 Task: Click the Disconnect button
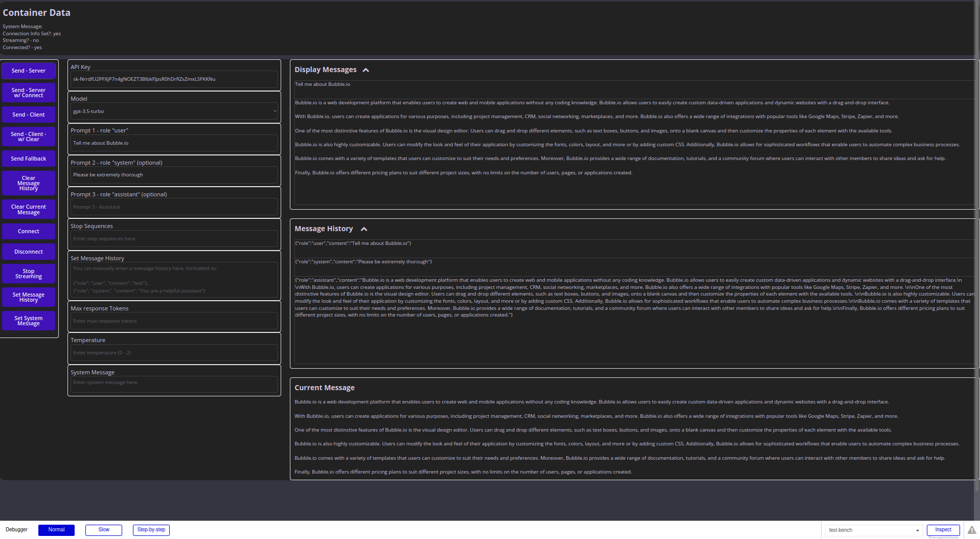coord(28,251)
